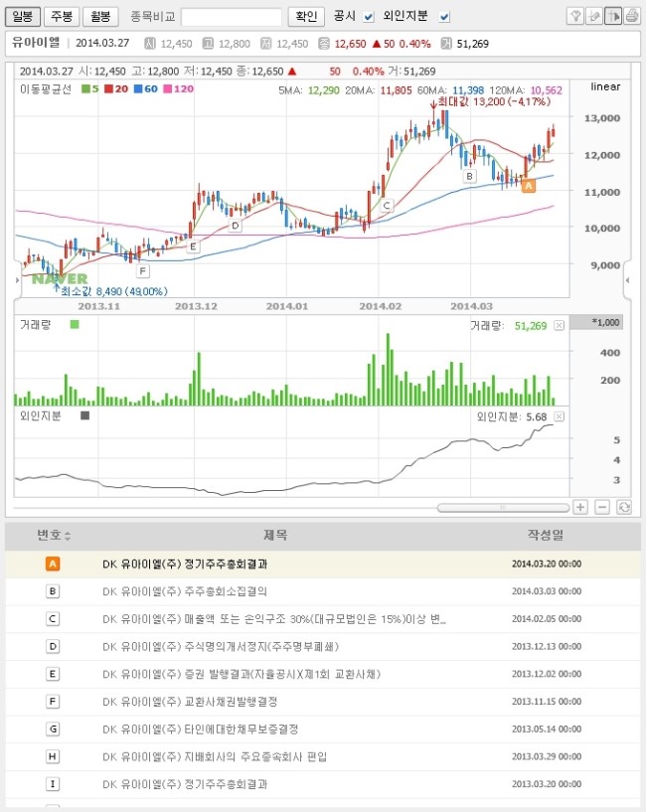Open the 타인에대한채무보증결정 disclosure
The height and width of the screenshot is (812, 646).
click(201, 730)
